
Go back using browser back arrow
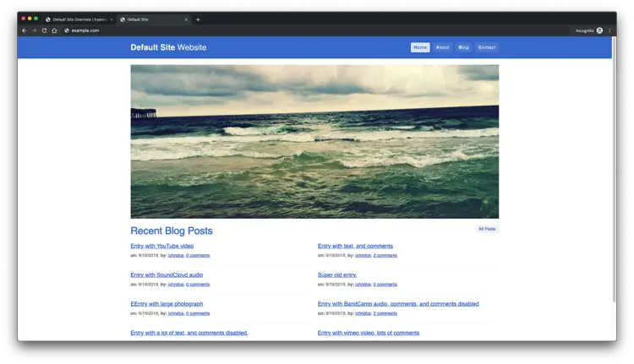click(25, 30)
